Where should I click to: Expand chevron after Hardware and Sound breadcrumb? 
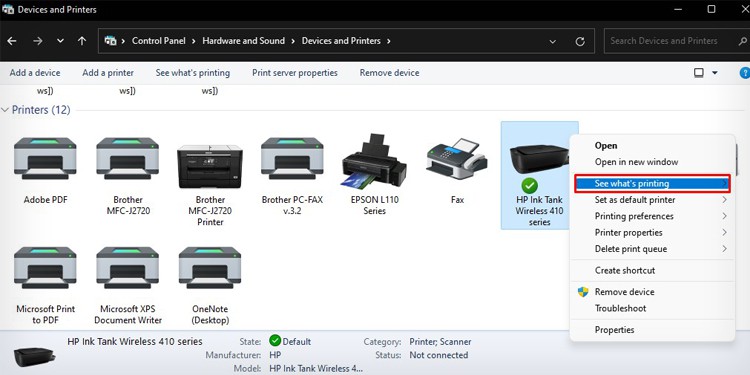293,41
